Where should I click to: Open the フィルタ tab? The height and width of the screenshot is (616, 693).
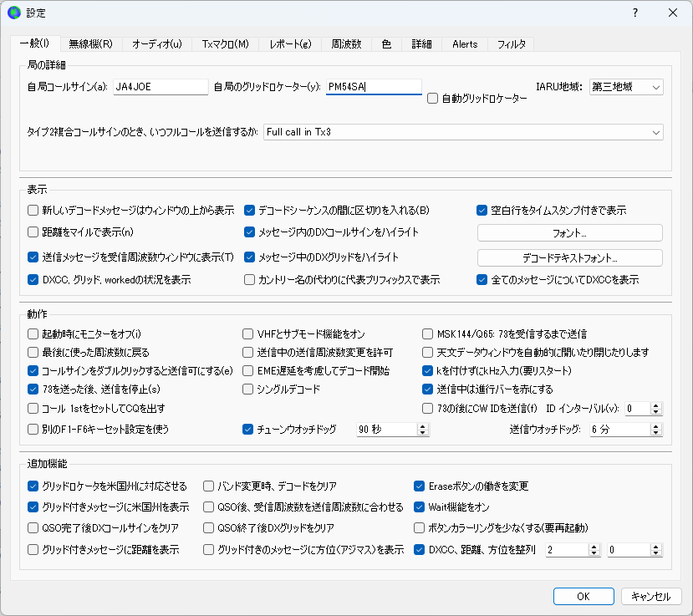pyautogui.click(x=512, y=44)
